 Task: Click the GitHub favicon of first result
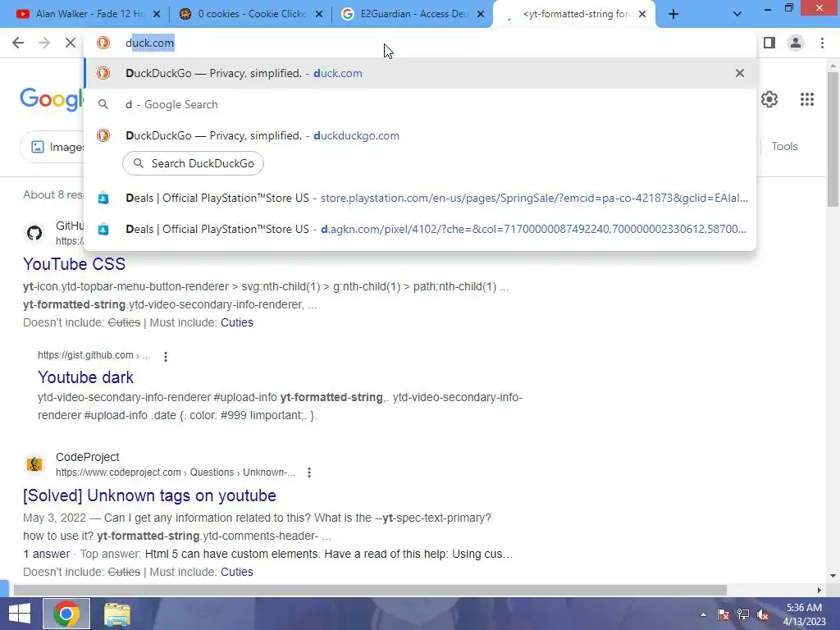(x=34, y=233)
